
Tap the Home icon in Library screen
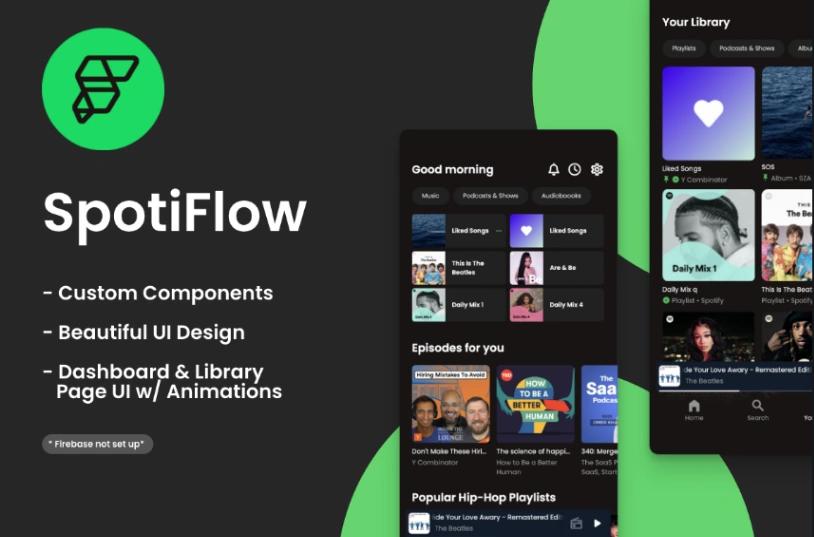point(694,410)
